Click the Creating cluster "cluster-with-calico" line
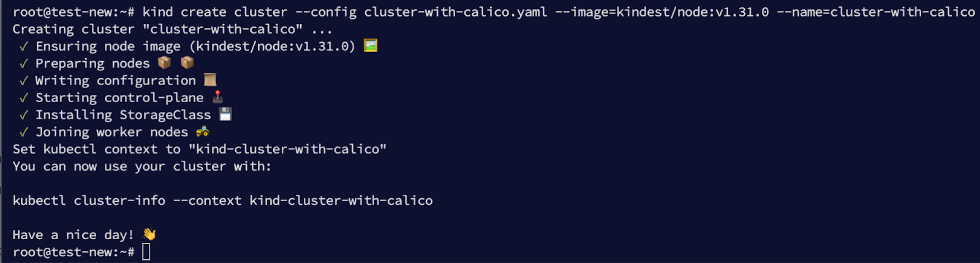This screenshot has width=980, height=263. click(173, 29)
